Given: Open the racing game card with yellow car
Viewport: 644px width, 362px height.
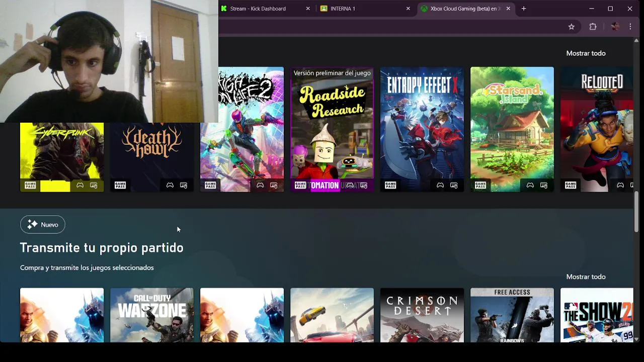Looking at the screenshot, I should tap(332, 315).
